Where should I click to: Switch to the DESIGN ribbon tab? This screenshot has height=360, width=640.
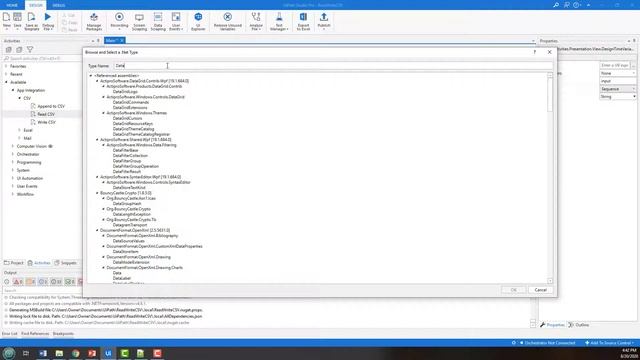(36, 5)
